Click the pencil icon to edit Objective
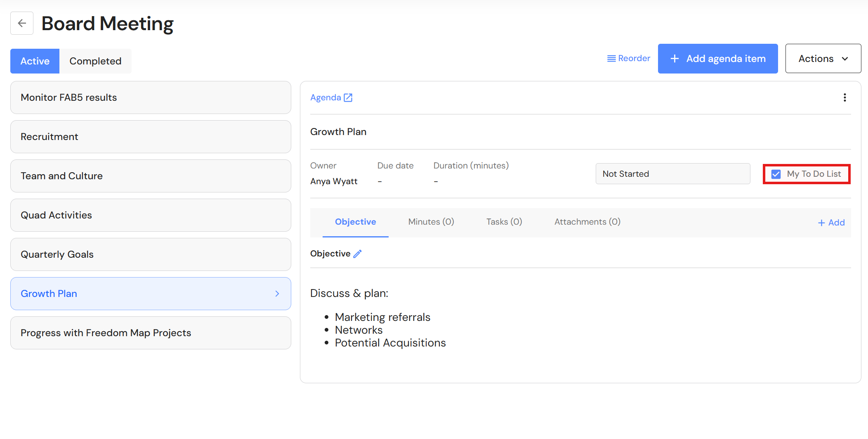 click(x=357, y=254)
